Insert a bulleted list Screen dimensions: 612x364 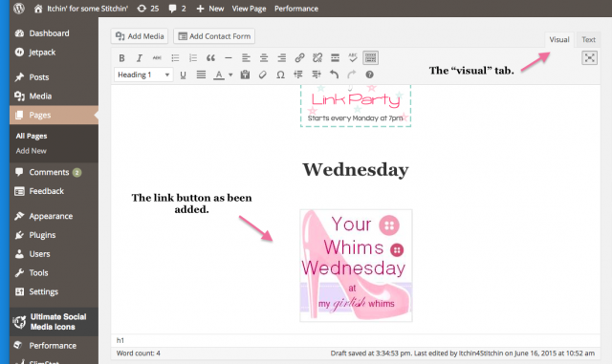[x=175, y=58]
